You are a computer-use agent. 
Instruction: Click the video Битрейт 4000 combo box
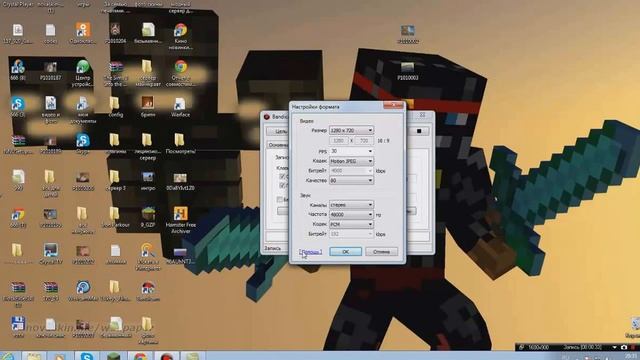coord(351,171)
